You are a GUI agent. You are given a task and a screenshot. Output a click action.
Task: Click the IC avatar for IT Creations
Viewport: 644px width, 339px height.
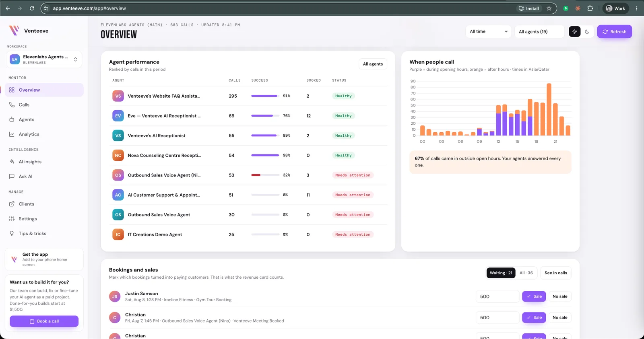118,234
